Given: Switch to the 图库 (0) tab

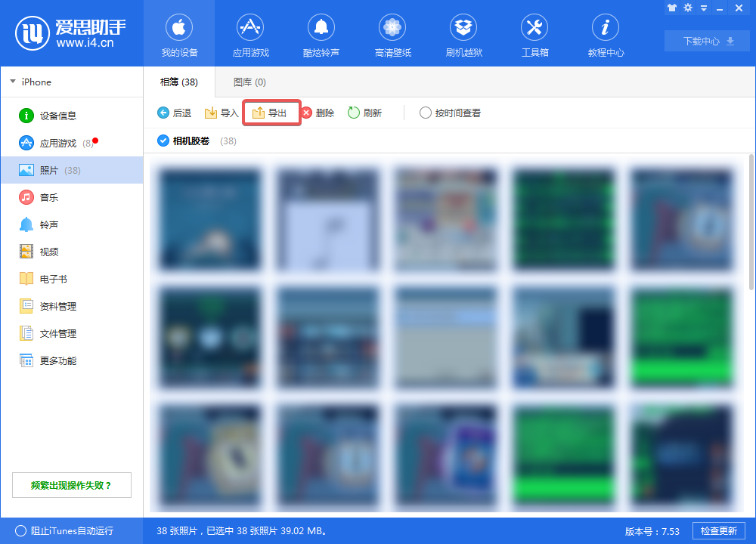Looking at the screenshot, I should coord(249,82).
